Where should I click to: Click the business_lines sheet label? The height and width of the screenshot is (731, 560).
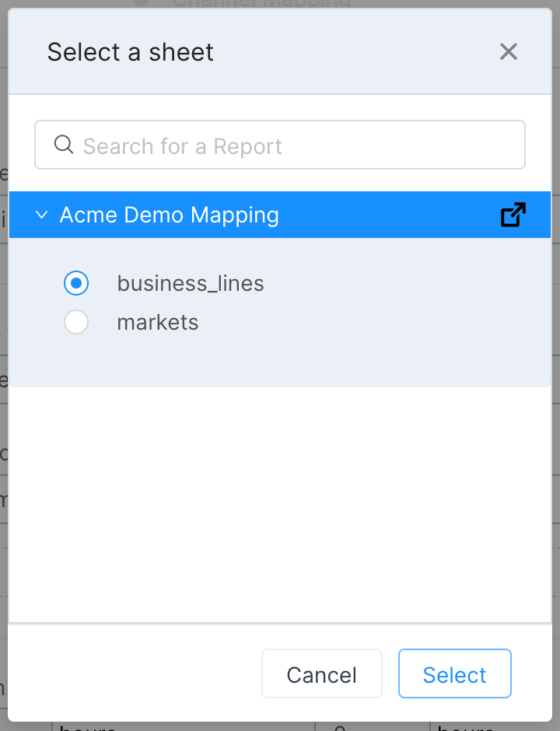tap(191, 283)
